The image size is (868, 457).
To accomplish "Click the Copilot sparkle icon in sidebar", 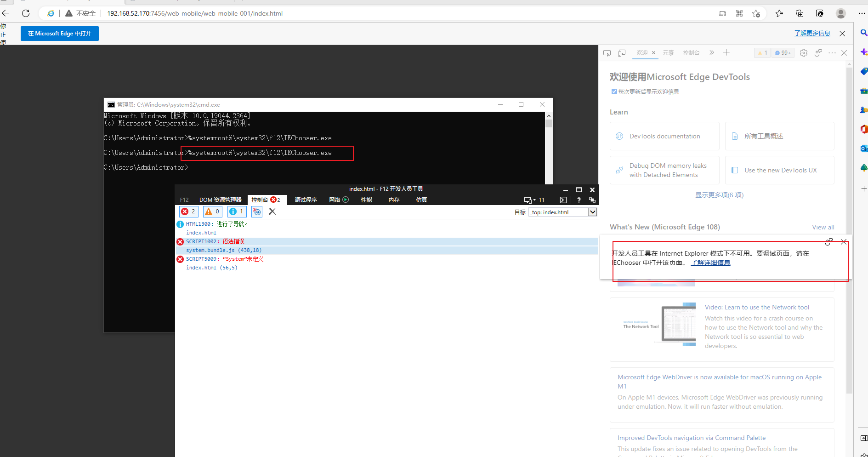I will point(863,52).
